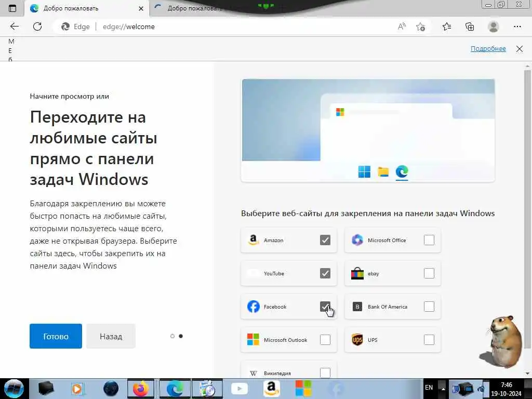Go to first page indicator dot
532x399 pixels.
pyautogui.click(x=172, y=336)
